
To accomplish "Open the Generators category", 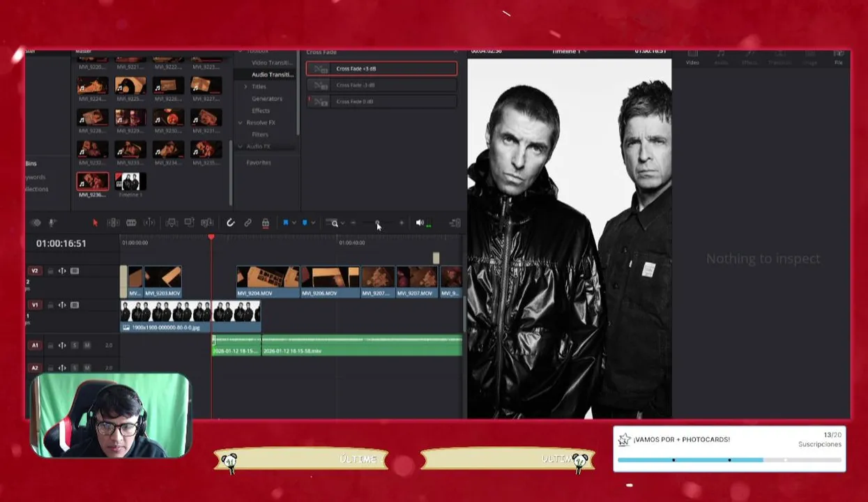I will coord(267,99).
